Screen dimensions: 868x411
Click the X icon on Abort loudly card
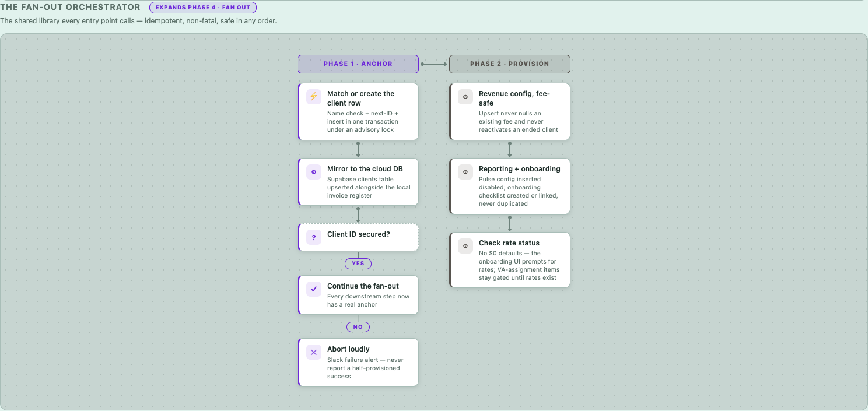click(314, 352)
